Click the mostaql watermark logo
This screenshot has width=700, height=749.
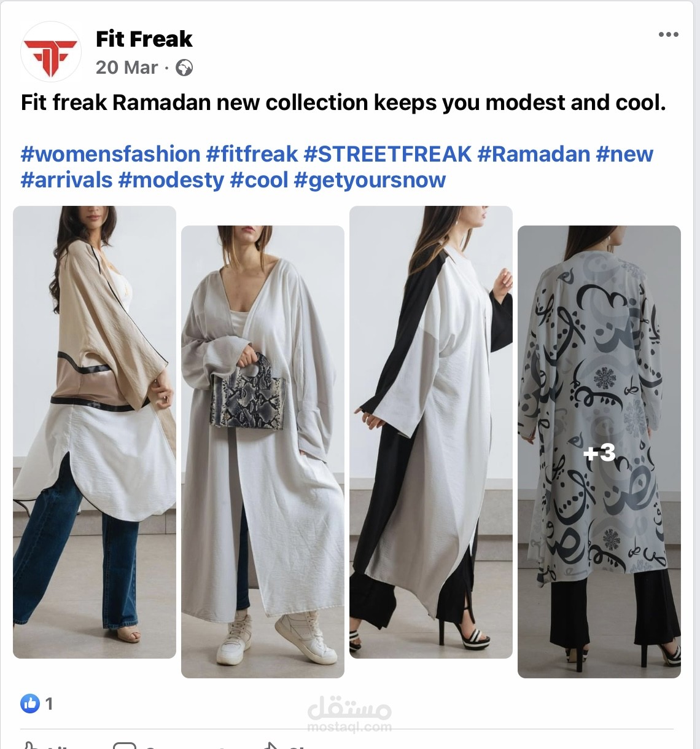(349, 714)
